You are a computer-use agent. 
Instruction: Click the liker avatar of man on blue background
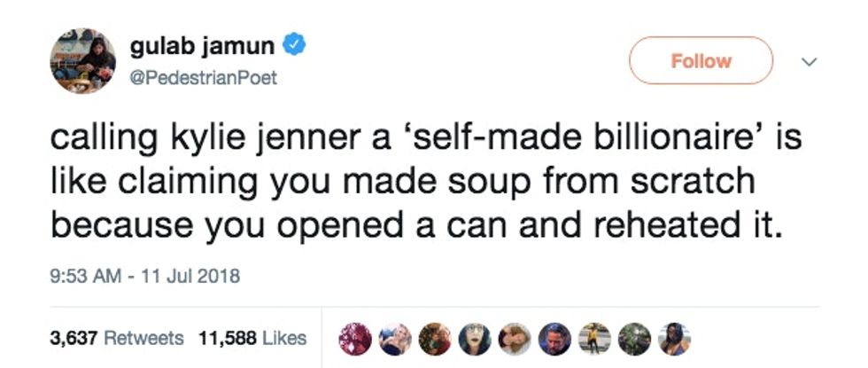click(x=556, y=338)
